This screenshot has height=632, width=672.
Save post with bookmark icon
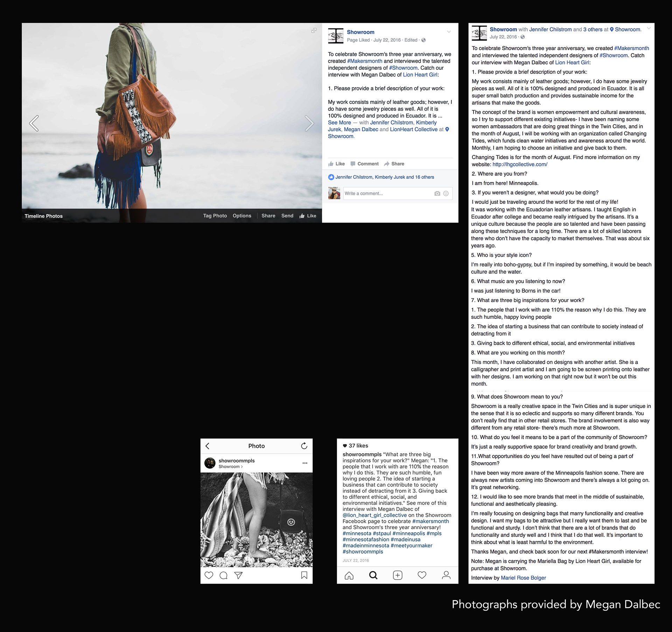304,575
